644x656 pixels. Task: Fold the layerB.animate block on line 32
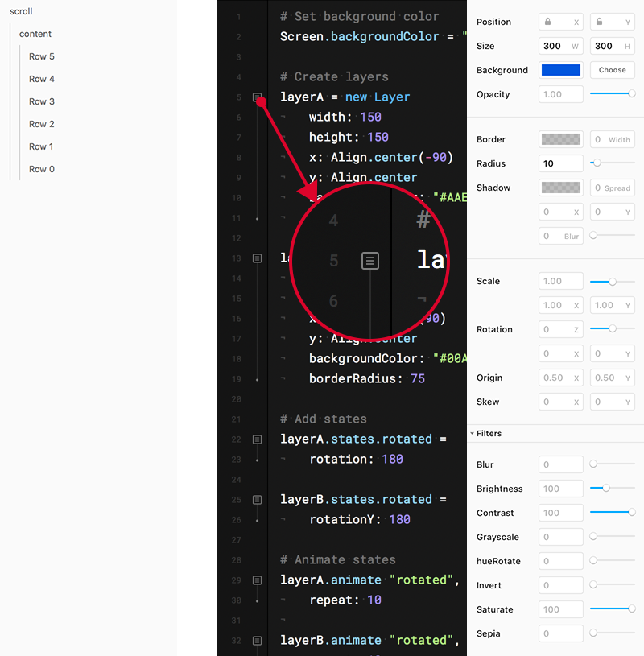pyautogui.click(x=258, y=640)
